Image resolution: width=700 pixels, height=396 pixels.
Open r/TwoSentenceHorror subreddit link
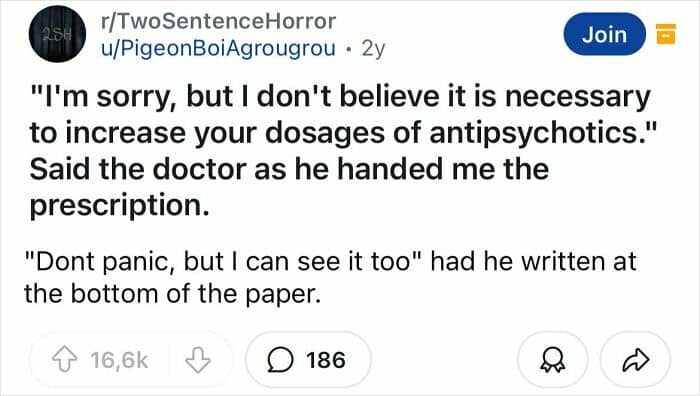(x=219, y=21)
